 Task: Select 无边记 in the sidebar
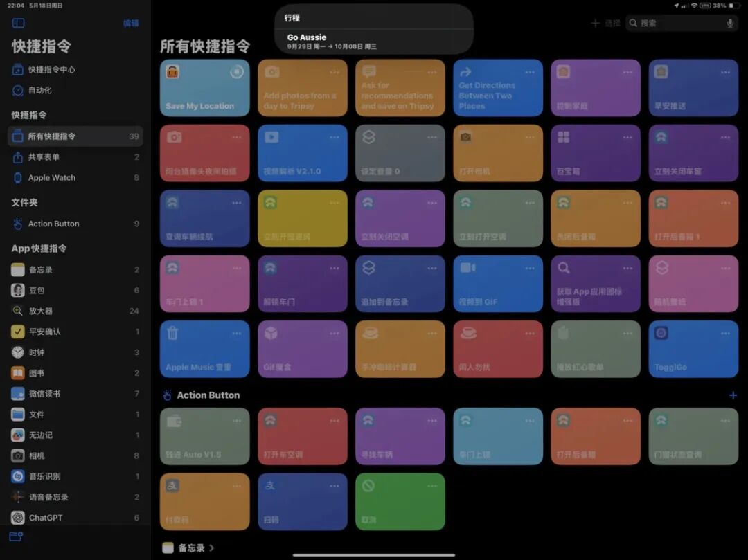(75, 435)
